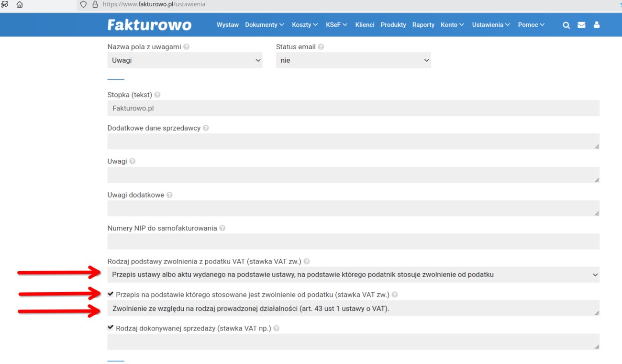Image resolution: width=622 pixels, height=364 pixels.
Task: Click the Fakturowo logo
Action: pyautogui.click(x=149, y=25)
